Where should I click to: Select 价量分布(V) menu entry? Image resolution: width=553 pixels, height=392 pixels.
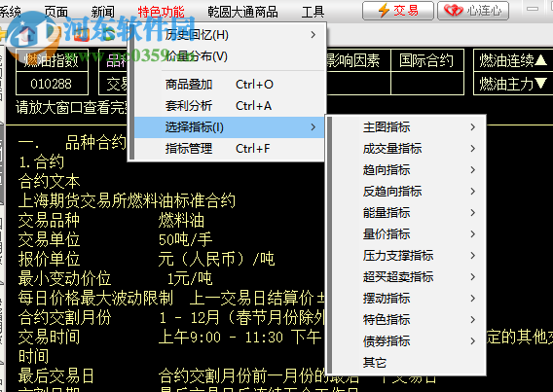229,56
